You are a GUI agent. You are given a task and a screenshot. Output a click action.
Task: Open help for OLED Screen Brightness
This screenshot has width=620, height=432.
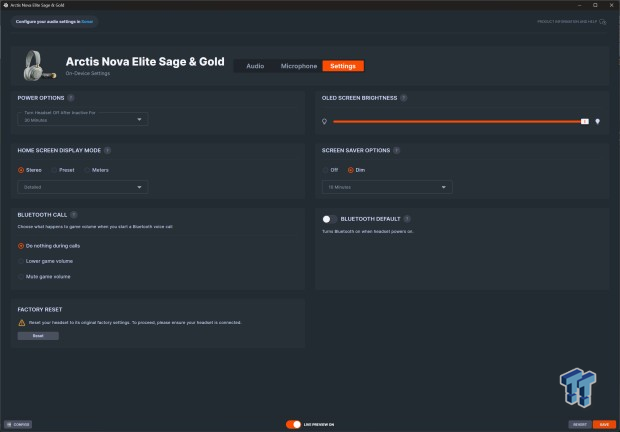[x=404, y=98]
